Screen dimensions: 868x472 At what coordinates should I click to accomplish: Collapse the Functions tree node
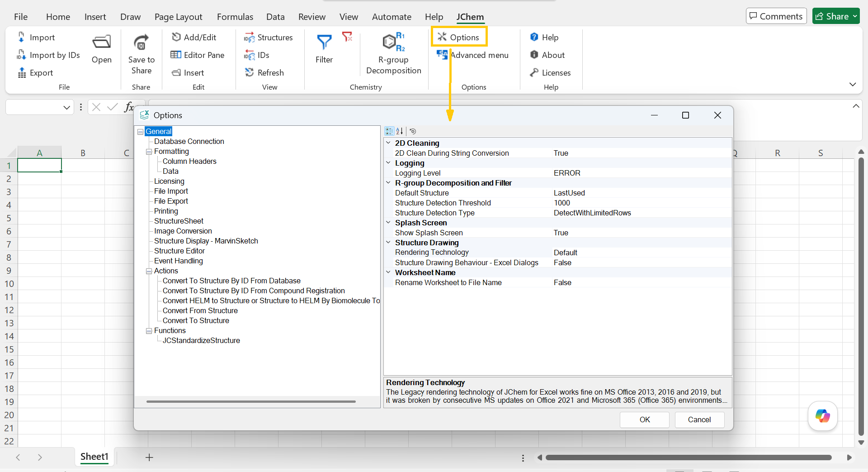pos(149,331)
